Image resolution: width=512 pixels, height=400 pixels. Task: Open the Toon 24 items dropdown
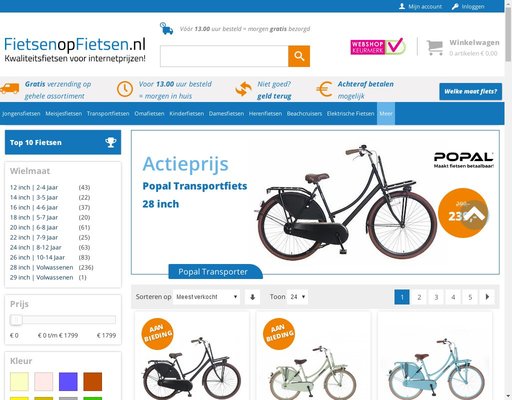[297, 297]
